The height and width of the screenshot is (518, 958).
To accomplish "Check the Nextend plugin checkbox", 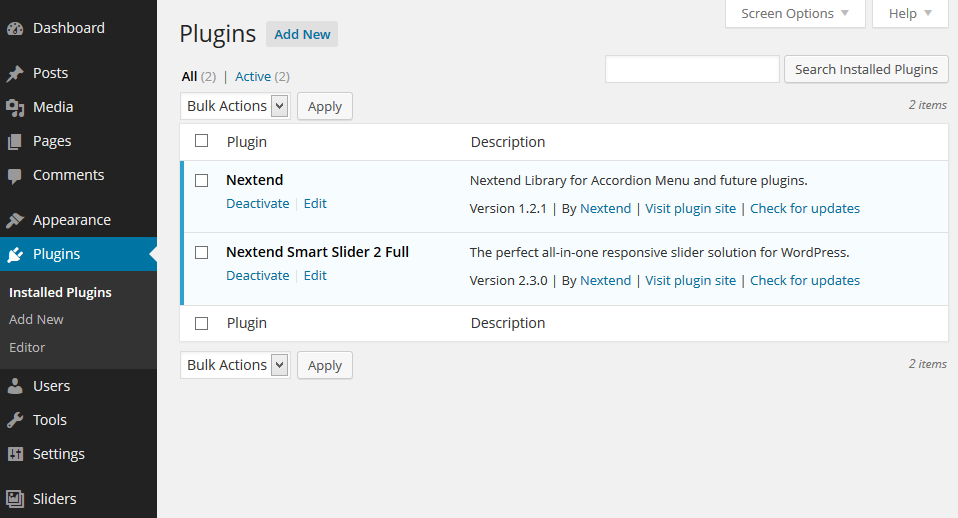I will pos(202,181).
